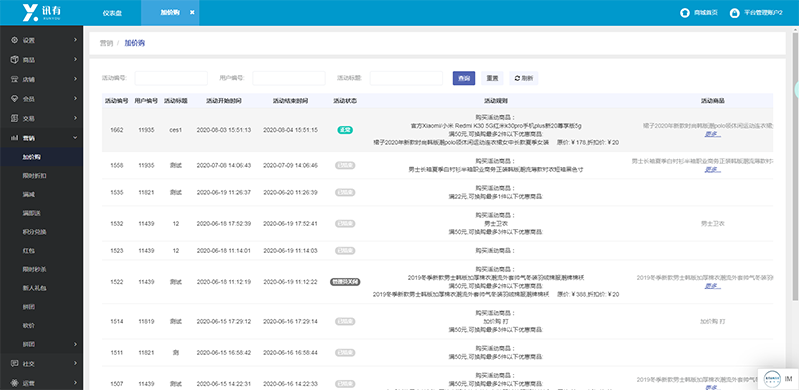Image resolution: width=799 pixels, height=390 pixels.
Task: Focus the 活动编号 input field
Action: tap(171, 78)
